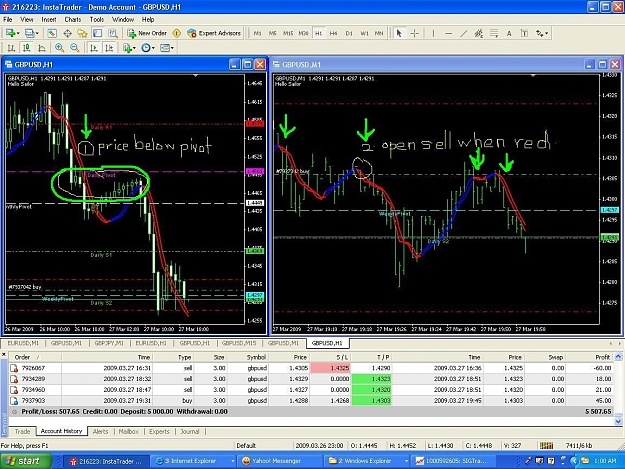Toggle the Terminal window icon
Viewport: 625px width, 469px height.
[98, 33]
